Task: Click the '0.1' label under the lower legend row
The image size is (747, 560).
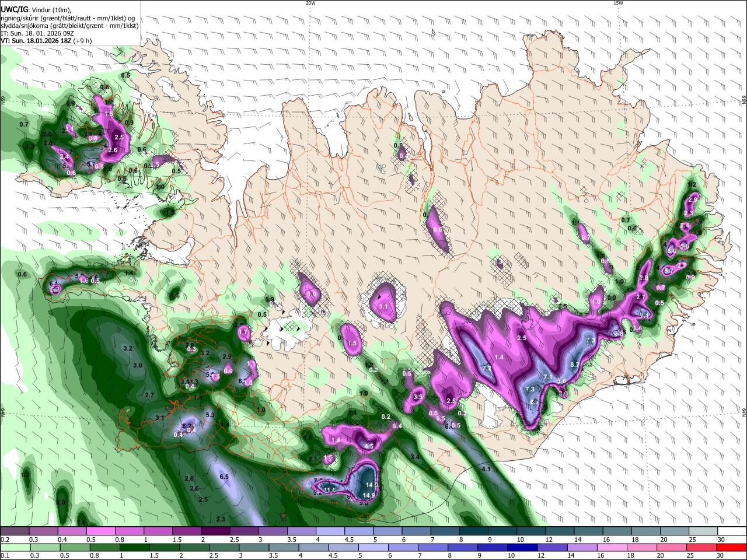Action: point(5,555)
